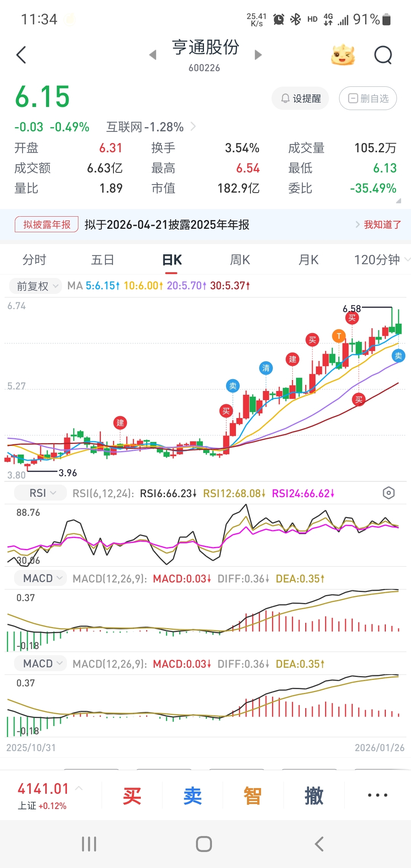411x868 pixels.
Task: Tap the red 买 buy button
Action: pyautogui.click(x=132, y=796)
